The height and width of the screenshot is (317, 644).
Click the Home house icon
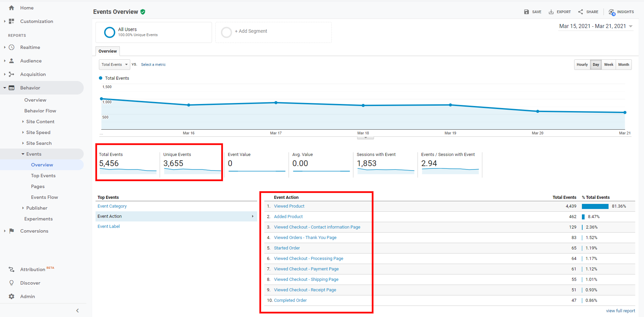click(11, 8)
